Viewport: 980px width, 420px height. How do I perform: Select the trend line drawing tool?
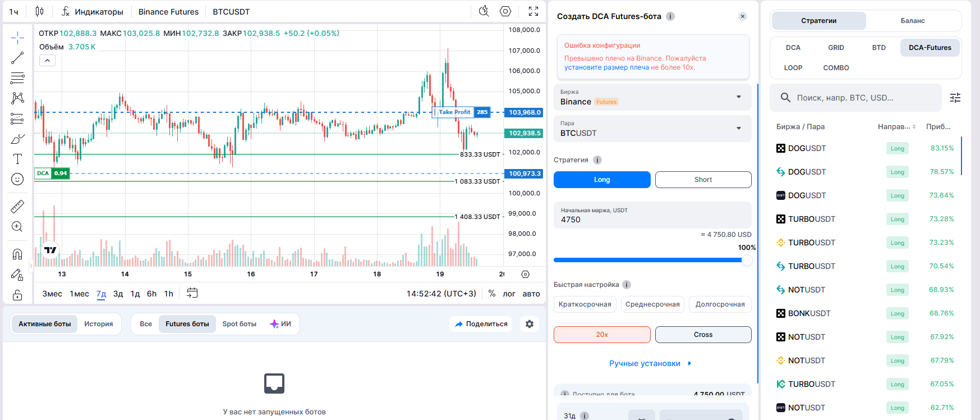pos(17,58)
